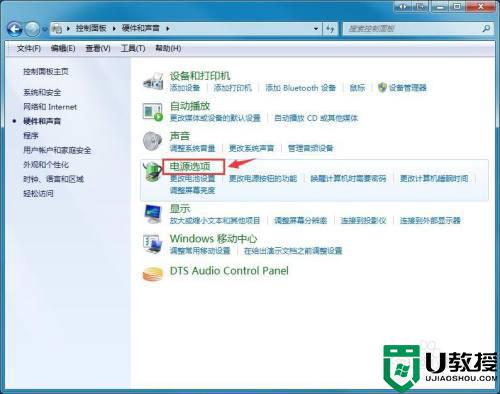Open the 自动播放 AutoPlay icon
The image size is (500, 394).
pos(153,111)
